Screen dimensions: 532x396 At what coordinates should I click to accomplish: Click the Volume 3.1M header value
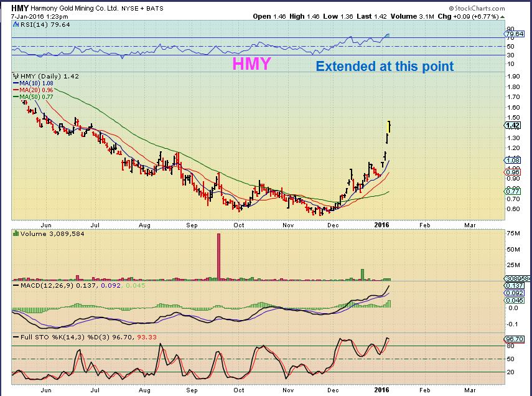[413, 16]
